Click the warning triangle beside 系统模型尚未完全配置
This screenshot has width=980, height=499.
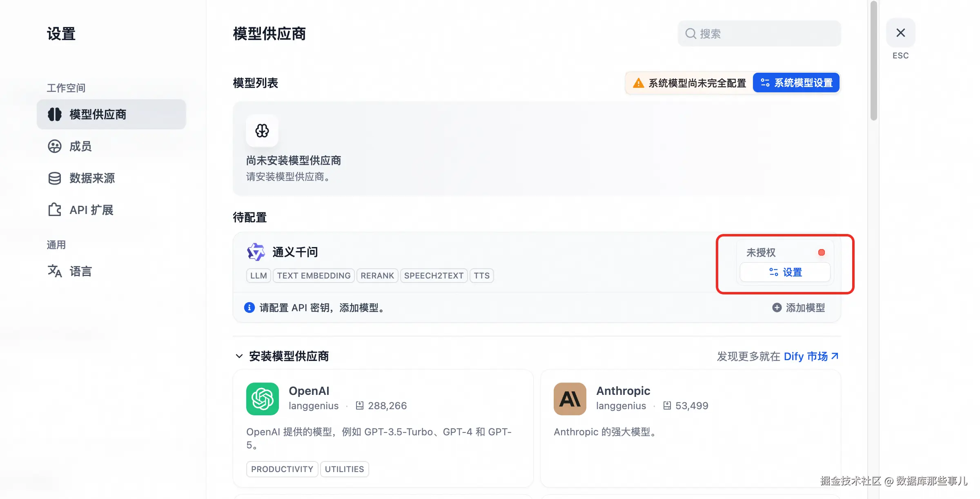pos(638,82)
